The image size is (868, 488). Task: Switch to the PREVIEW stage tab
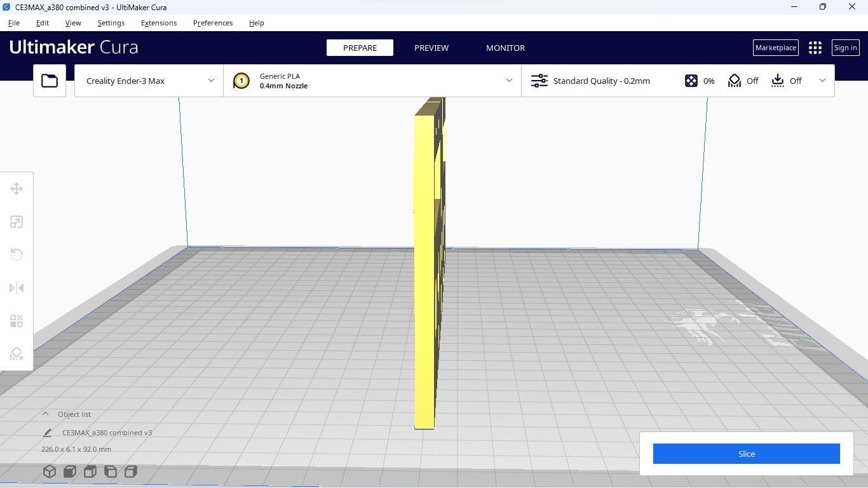pyautogui.click(x=431, y=48)
